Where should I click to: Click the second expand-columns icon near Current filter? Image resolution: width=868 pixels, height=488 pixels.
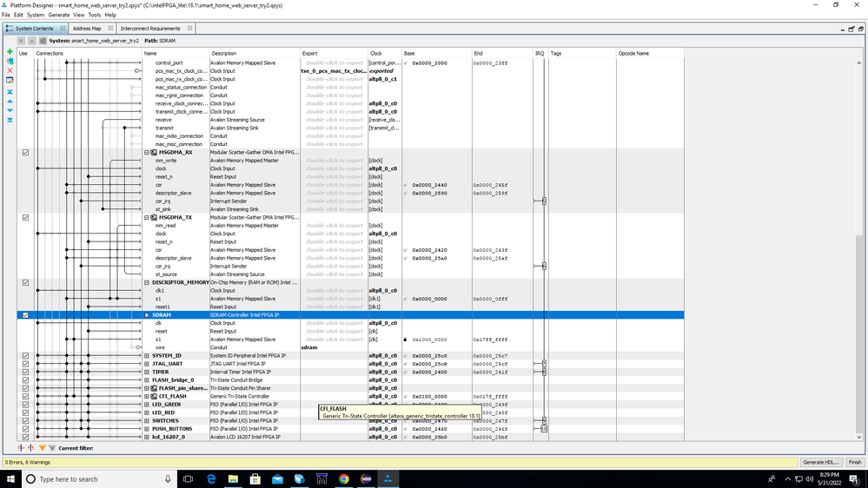coord(30,448)
